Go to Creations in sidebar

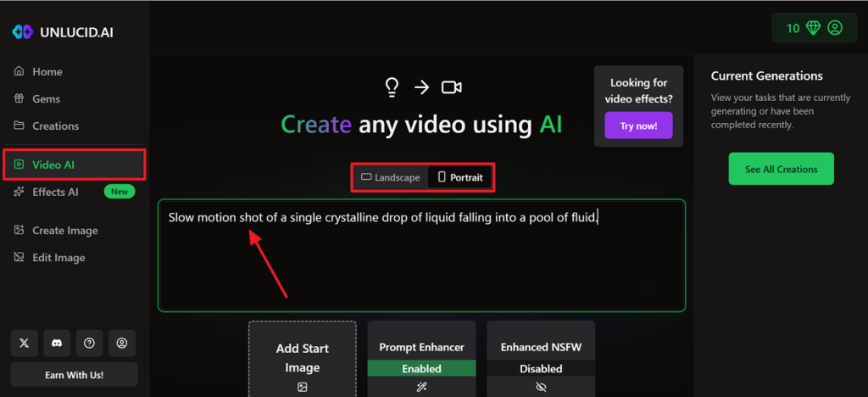46,126
